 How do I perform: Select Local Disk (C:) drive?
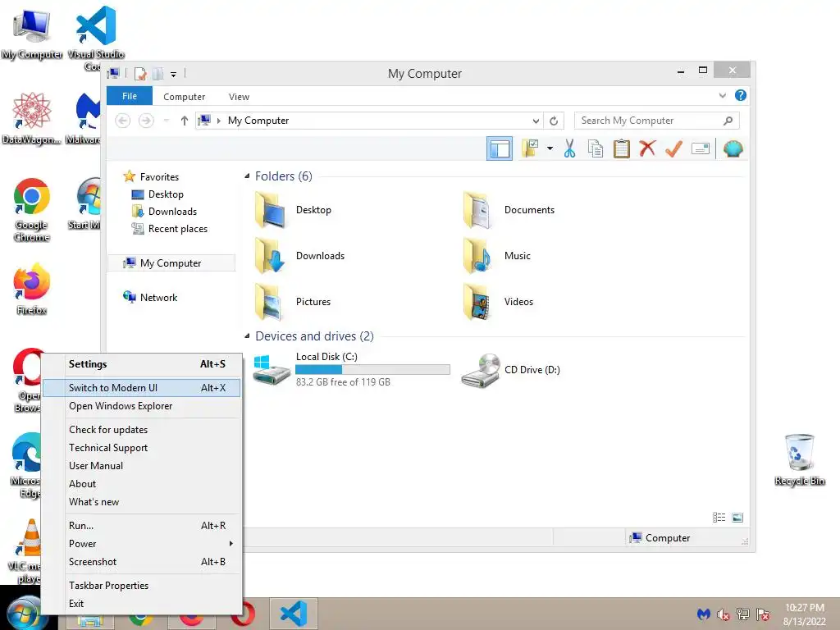pyautogui.click(x=351, y=369)
